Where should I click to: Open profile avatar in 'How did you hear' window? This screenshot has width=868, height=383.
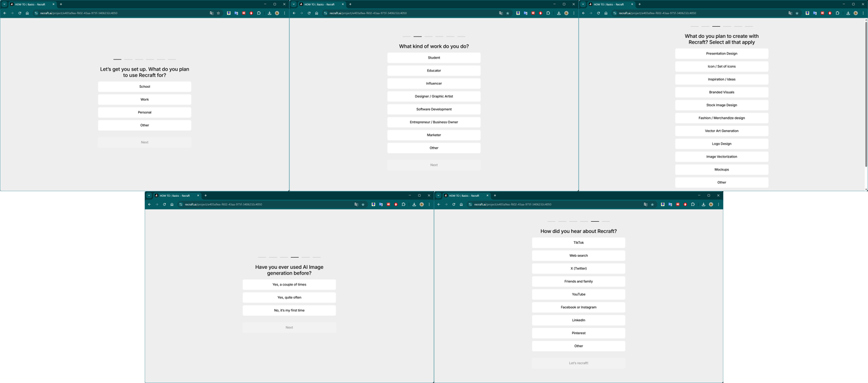coord(711,204)
